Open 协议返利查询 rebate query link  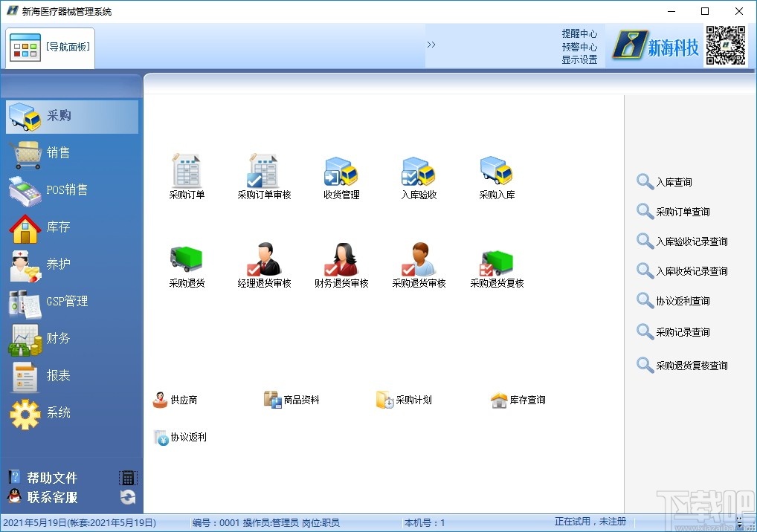(x=674, y=301)
